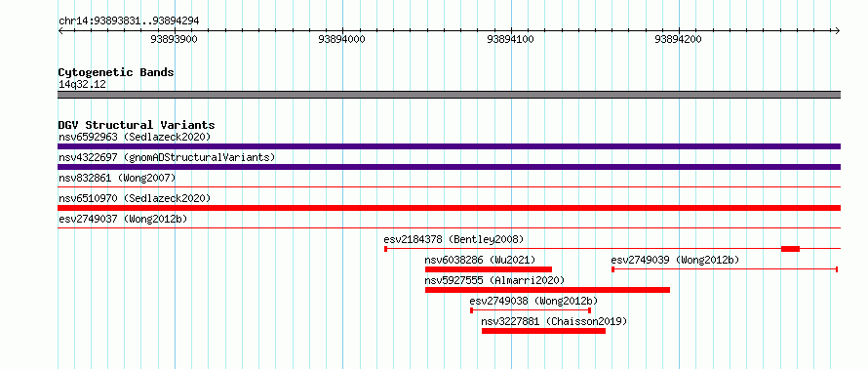The height and width of the screenshot is (369, 868).
Task: Select the esv2749038 variant line
Action: (x=531, y=310)
